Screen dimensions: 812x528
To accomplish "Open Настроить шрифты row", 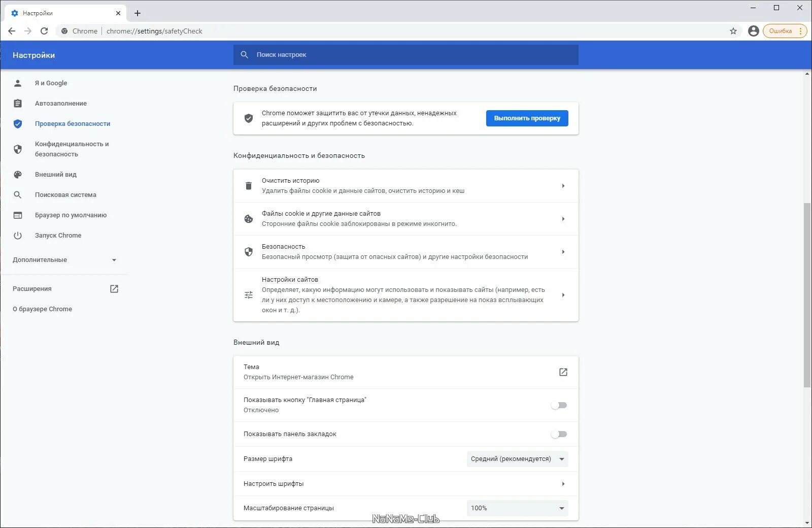I will coord(406,484).
